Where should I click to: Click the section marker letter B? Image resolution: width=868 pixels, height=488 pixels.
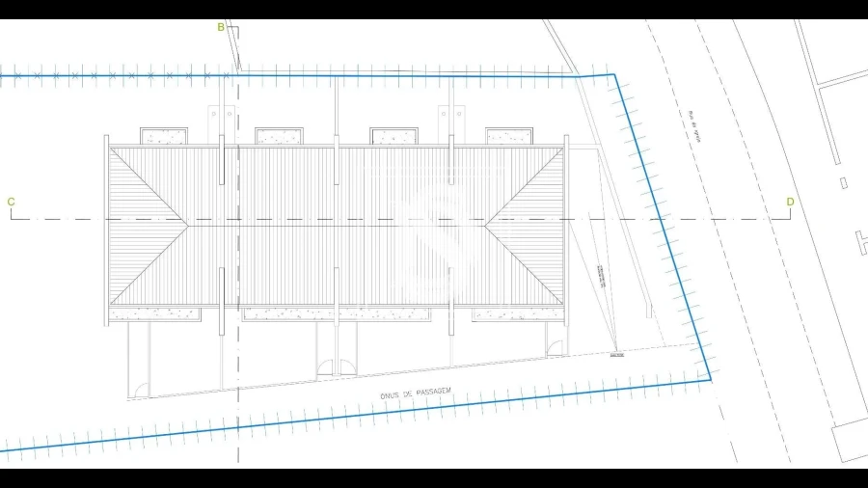221,27
